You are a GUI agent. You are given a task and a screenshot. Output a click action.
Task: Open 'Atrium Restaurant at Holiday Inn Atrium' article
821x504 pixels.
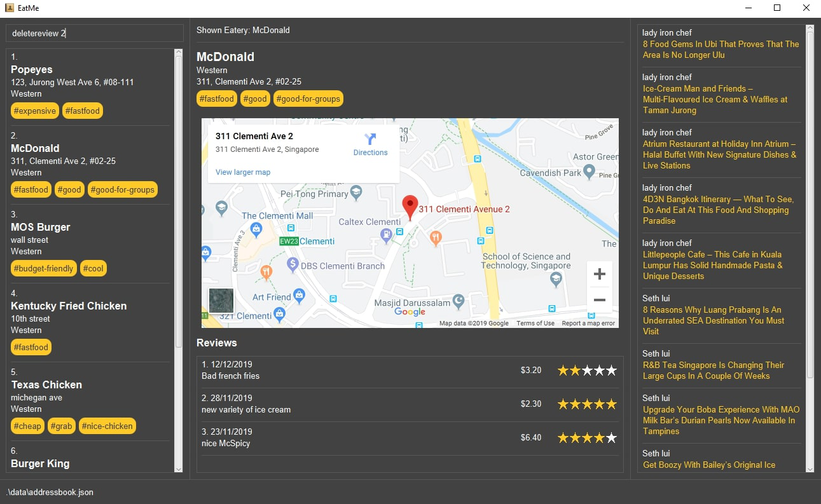pos(719,154)
